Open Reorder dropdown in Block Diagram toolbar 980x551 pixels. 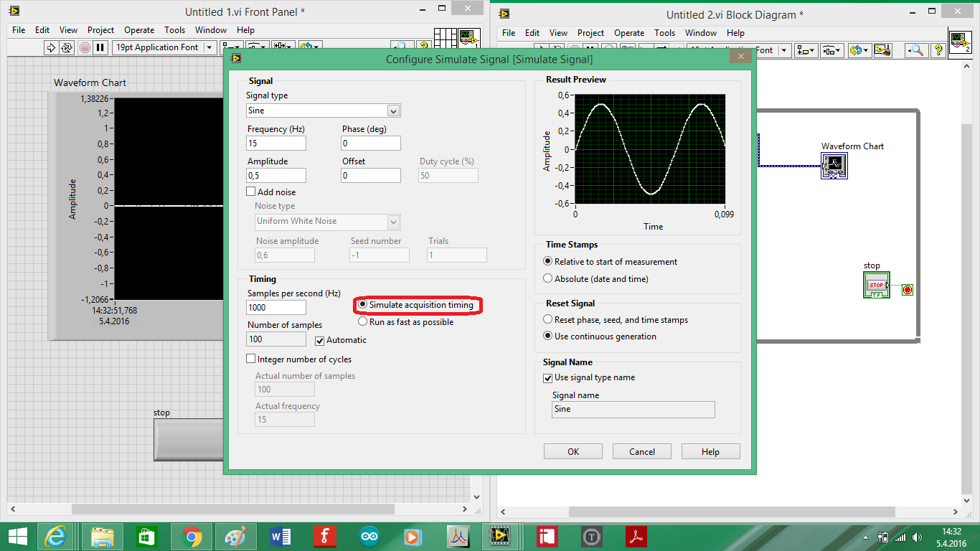(859, 50)
